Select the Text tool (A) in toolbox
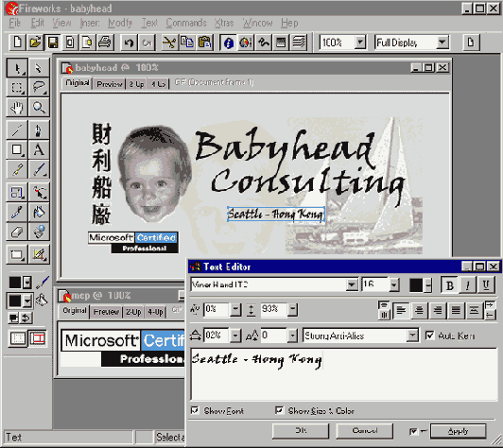The width and height of the screenshot is (503, 448). coord(39,149)
